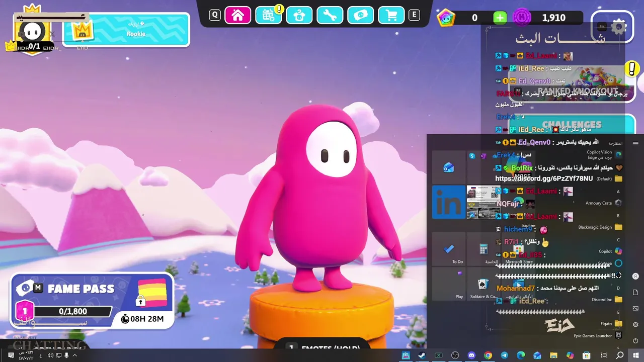Open the Microsoft Store tile
Screen dimensions: 644x362
(518, 250)
